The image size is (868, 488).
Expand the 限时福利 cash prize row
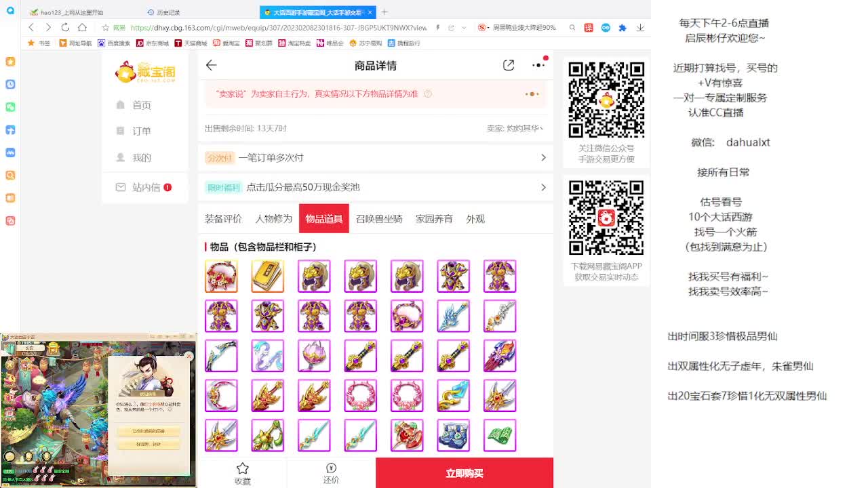click(x=375, y=187)
